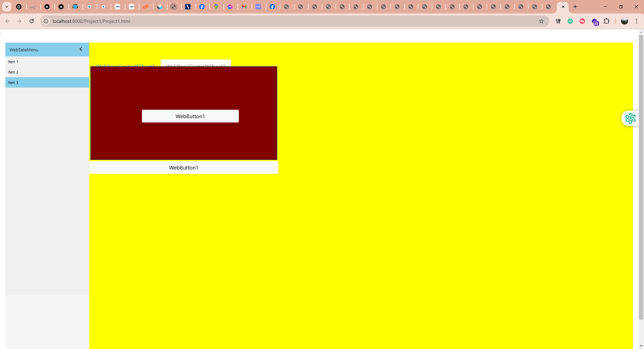
Task: Switch to the headset support chat tab
Action: click(75, 7)
